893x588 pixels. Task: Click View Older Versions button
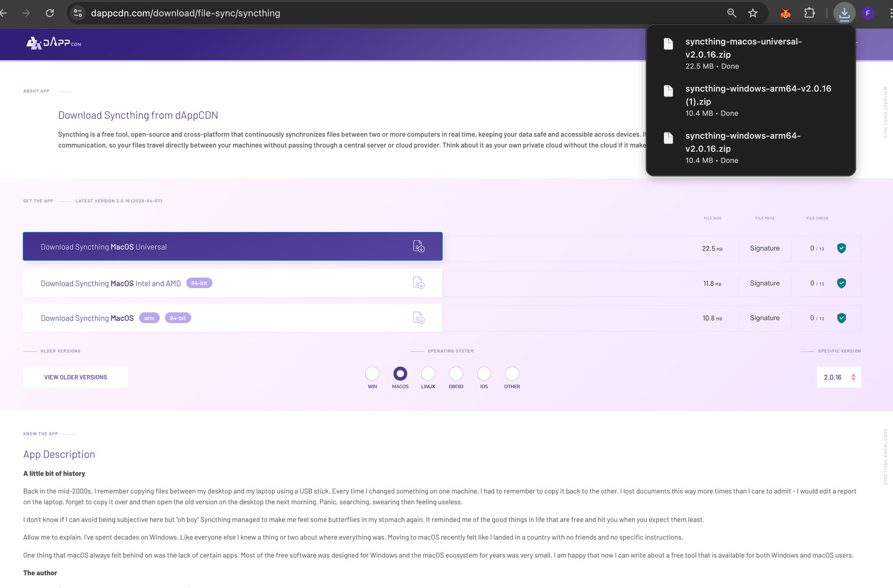pos(75,377)
